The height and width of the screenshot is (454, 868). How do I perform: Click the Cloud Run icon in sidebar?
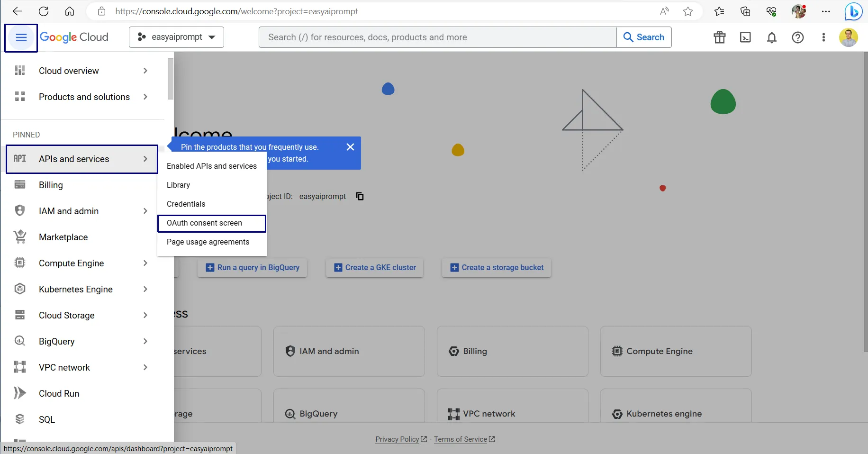[20, 393]
